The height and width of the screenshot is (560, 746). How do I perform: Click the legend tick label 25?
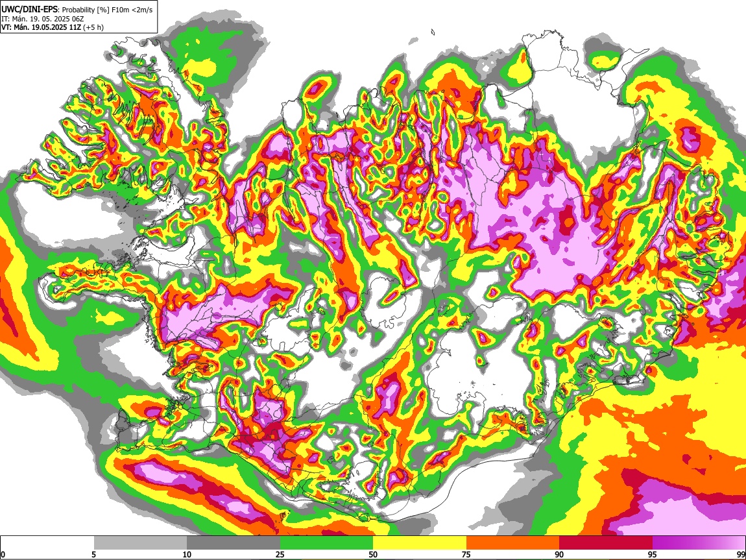280,554
